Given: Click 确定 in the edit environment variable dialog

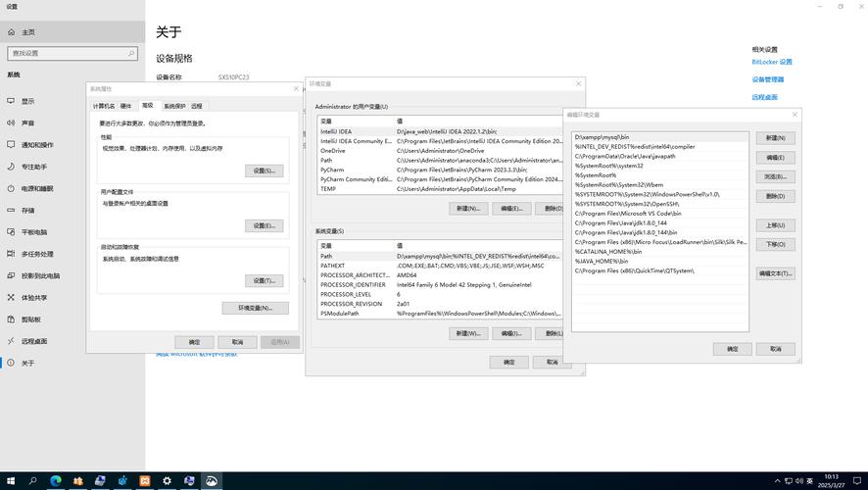Looking at the screenshot, I should (733, 349).
